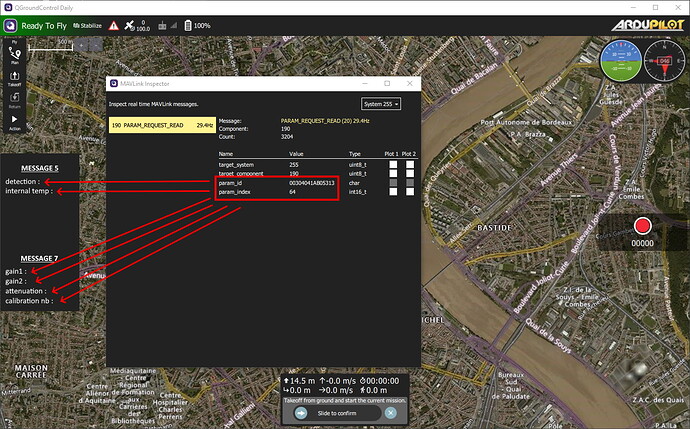Click the param_id value 00304041AB05313
The image size is (690, 429).
312,183
